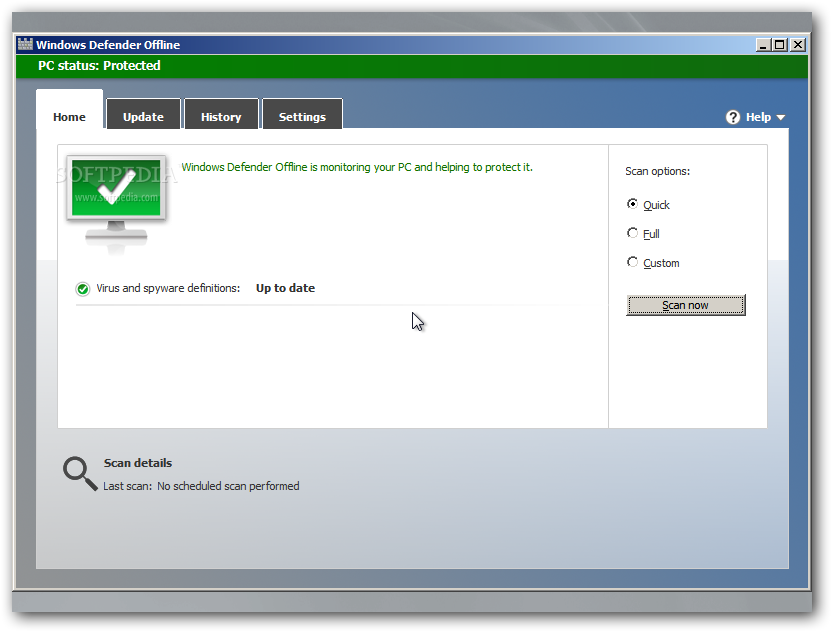This screenshot has width=832, height=632.
Task: Start scan with Scan now button
Action: 686,305
